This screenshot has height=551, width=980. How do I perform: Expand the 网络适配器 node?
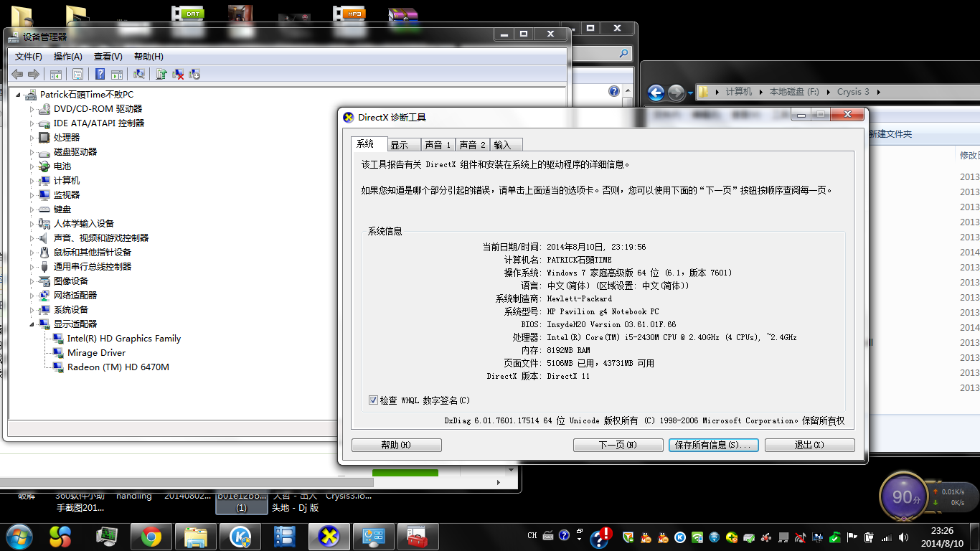coord(32,296)
